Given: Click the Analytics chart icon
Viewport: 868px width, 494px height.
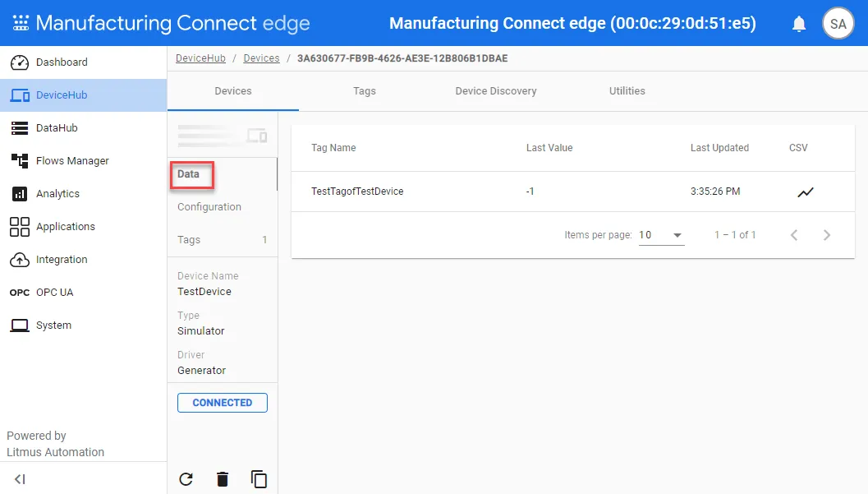Looking at the screenshot, I should (20, 194).
